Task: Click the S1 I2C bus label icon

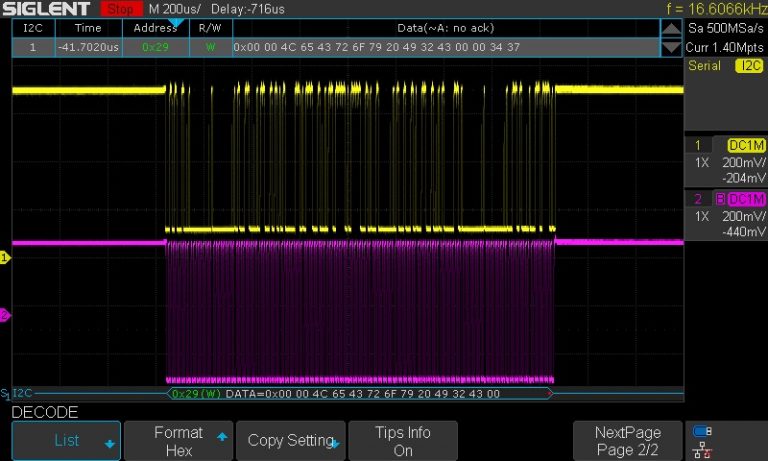Action: (18, 393)
